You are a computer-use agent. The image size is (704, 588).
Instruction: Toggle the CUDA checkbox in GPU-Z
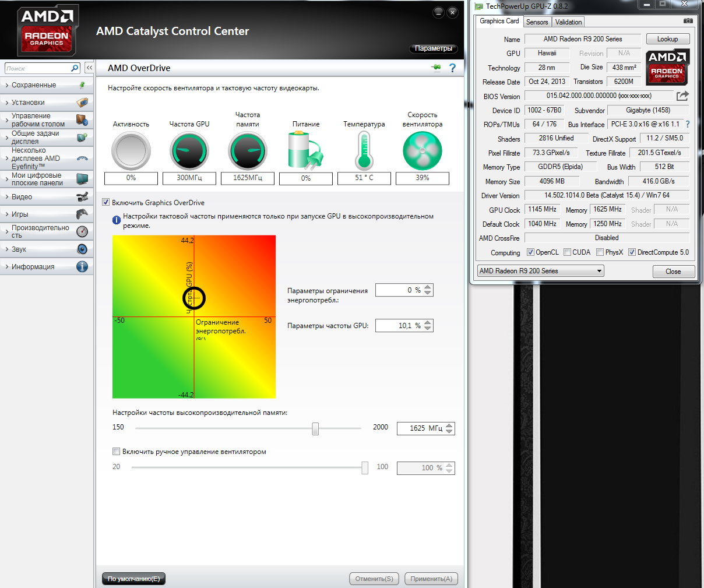(567, 252)
